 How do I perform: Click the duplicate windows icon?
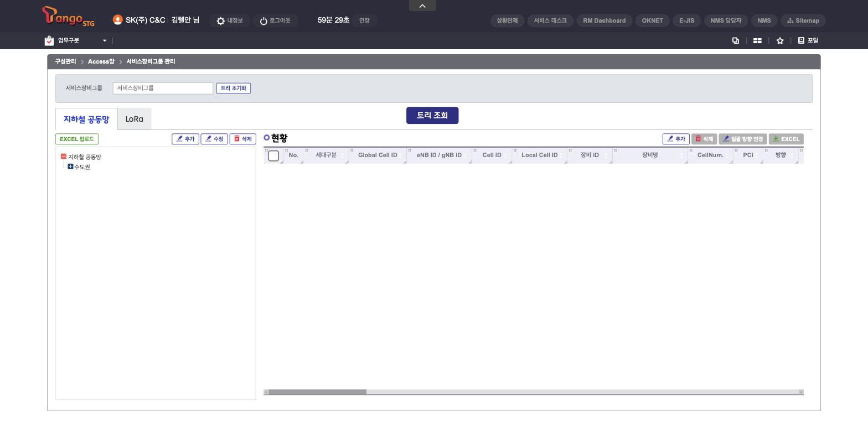(x=736, y=40)
